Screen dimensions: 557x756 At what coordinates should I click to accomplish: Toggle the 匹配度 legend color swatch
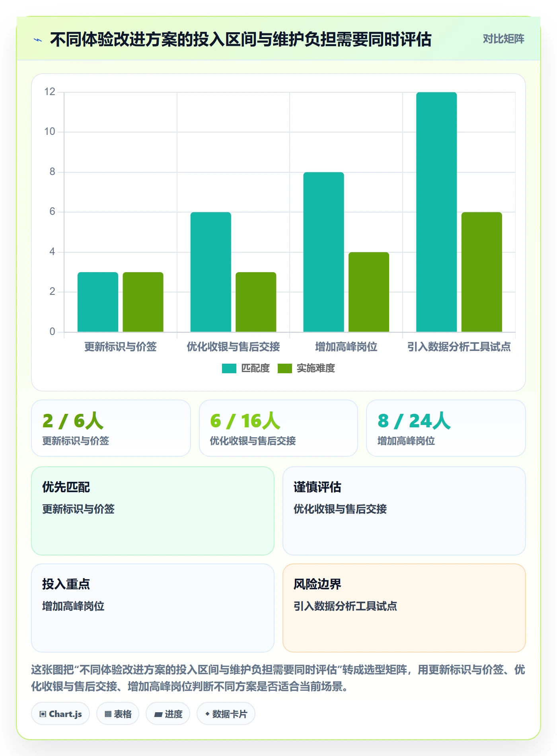[229, 368]
